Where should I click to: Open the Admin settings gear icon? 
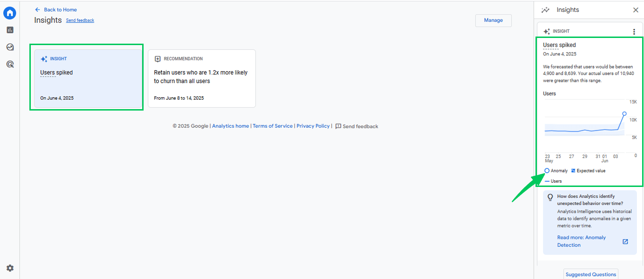10,268
